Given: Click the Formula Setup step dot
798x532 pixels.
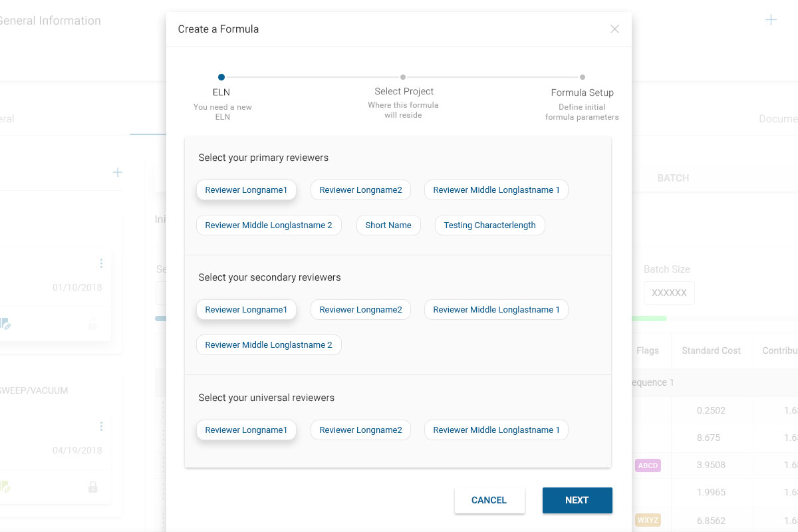Looking at the screenshot, I should [x=583, y=77].
